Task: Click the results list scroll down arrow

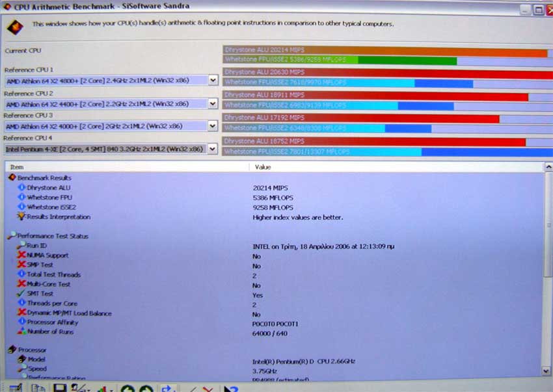Action: click(546, 371)
